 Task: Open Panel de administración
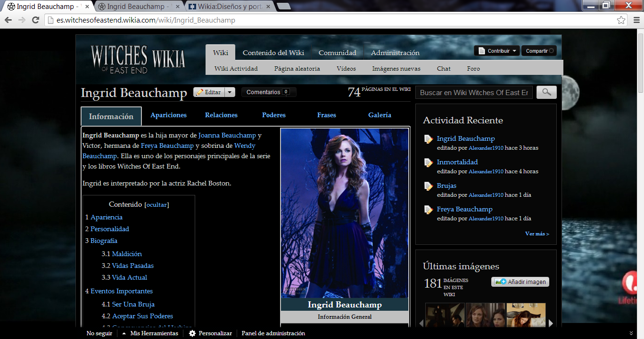coord(273,333)
